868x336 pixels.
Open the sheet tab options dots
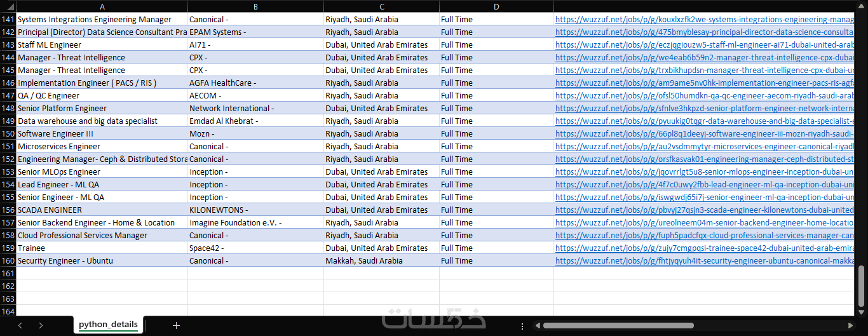click(522, 326)
